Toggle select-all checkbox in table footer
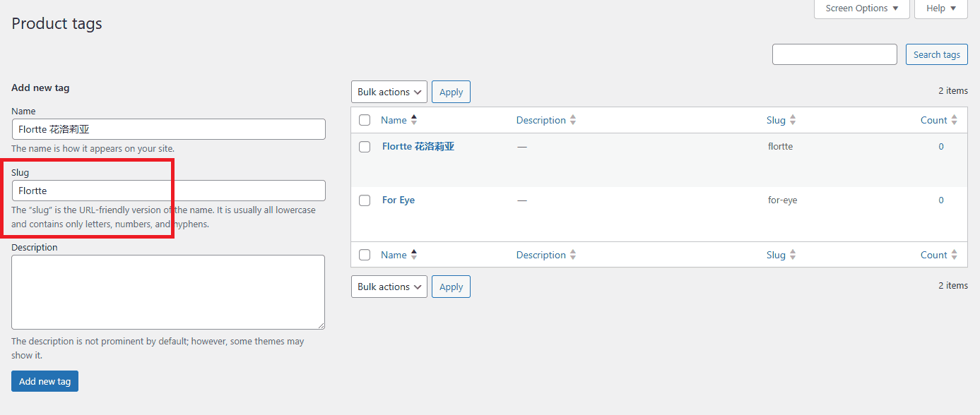The width and height of the screenshot is (980, 415). [x=365, y=255]
